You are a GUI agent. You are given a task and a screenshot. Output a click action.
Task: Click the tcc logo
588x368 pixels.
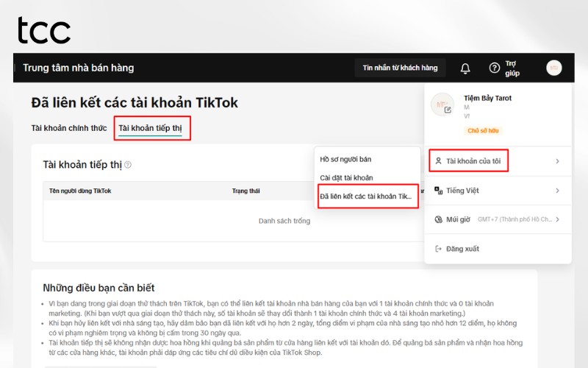point(44,30)
